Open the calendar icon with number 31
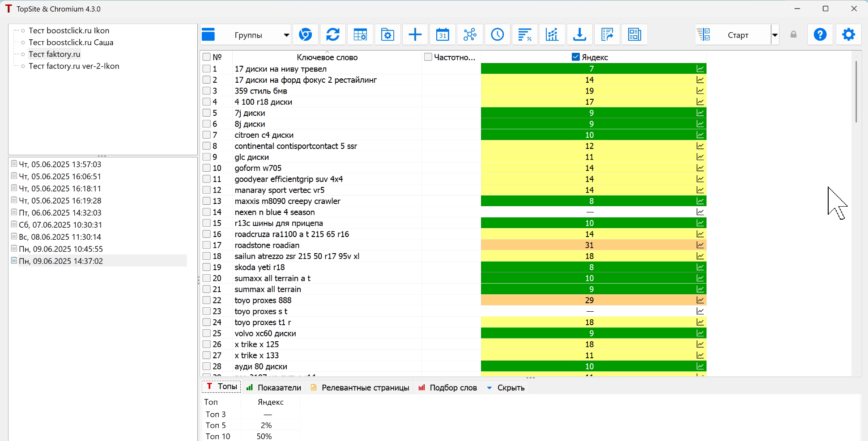Image resolution: width=868 pixels, height=441 pixels. (x=443, y=34)
